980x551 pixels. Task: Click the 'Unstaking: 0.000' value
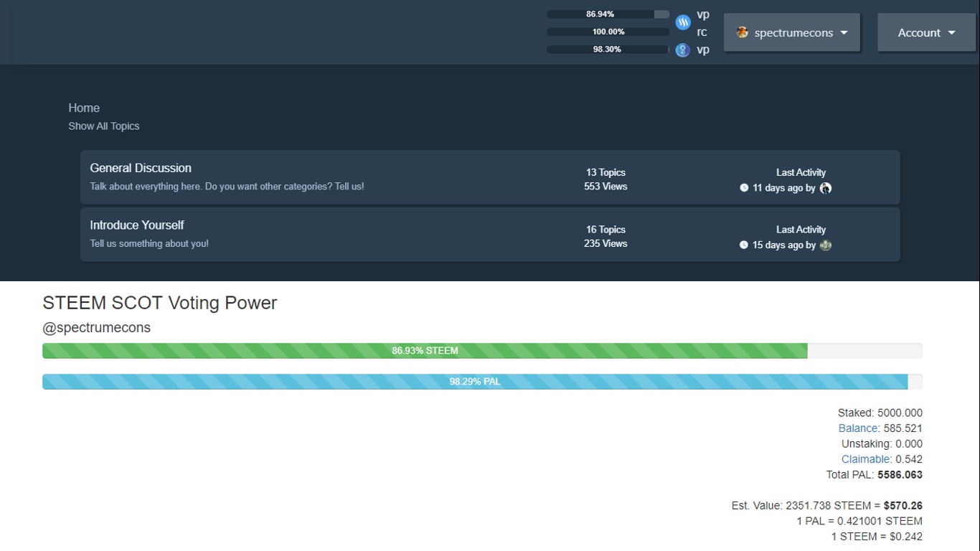[882, 444]
